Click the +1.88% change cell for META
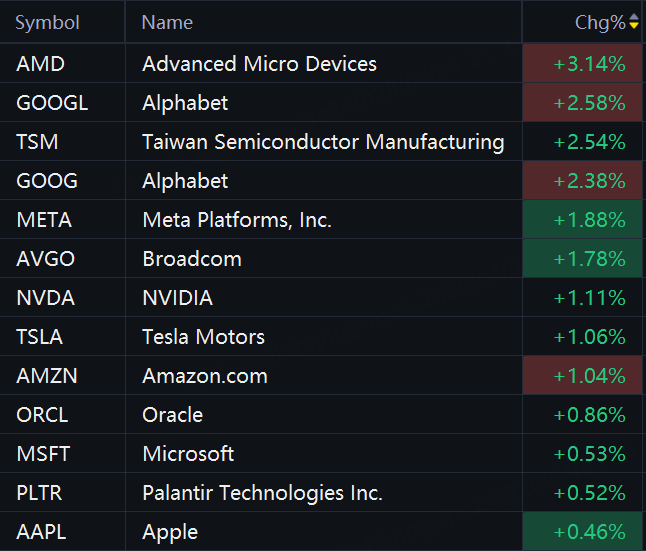This screenshot has width=646, height=551. click(x=589, y=220)
